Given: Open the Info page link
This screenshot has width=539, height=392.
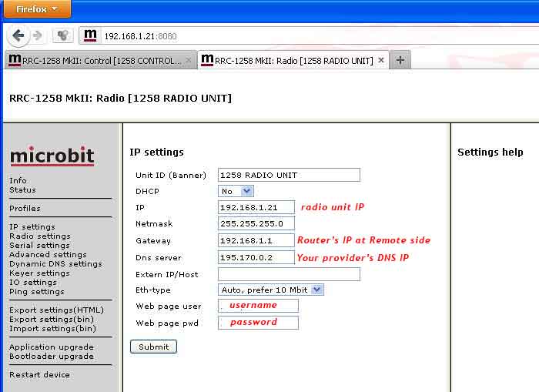Looking at the screenshot, I should (x=18, y=180).
